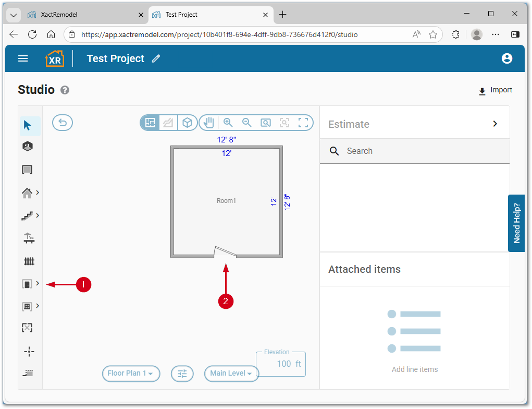
Task: Open the Need Help? side tab
Action: [516, 223]
